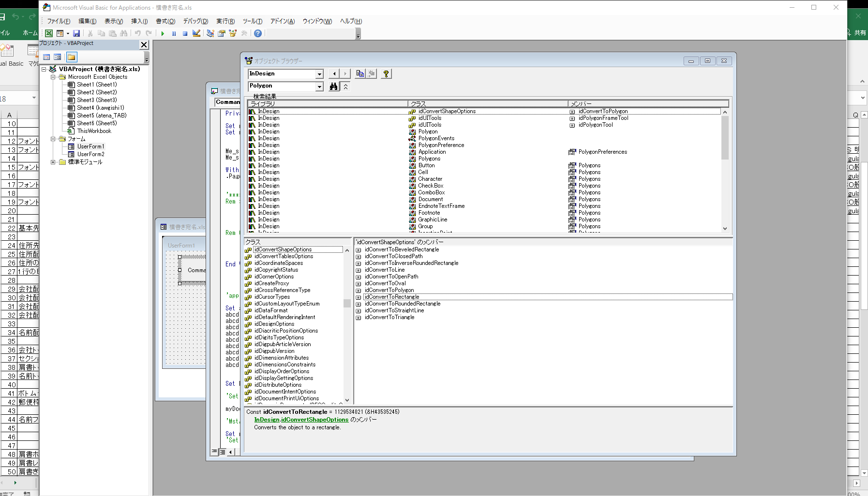Image resolution: width=868 pixels, height=496 pixels.
Task: Open Excel name box dropdown
Action: 34,98
